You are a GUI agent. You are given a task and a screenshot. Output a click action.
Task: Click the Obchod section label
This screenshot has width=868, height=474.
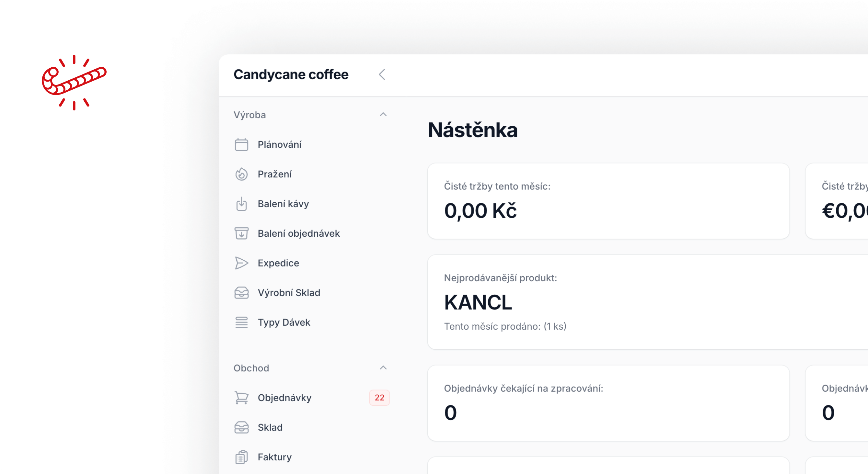[251, 368]
